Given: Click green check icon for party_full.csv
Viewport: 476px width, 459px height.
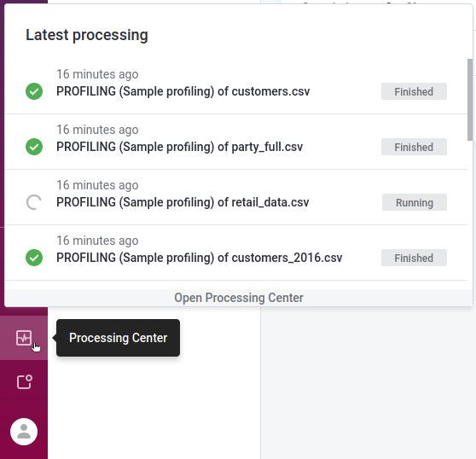Looking at the screenshot, I should point(34,147).
